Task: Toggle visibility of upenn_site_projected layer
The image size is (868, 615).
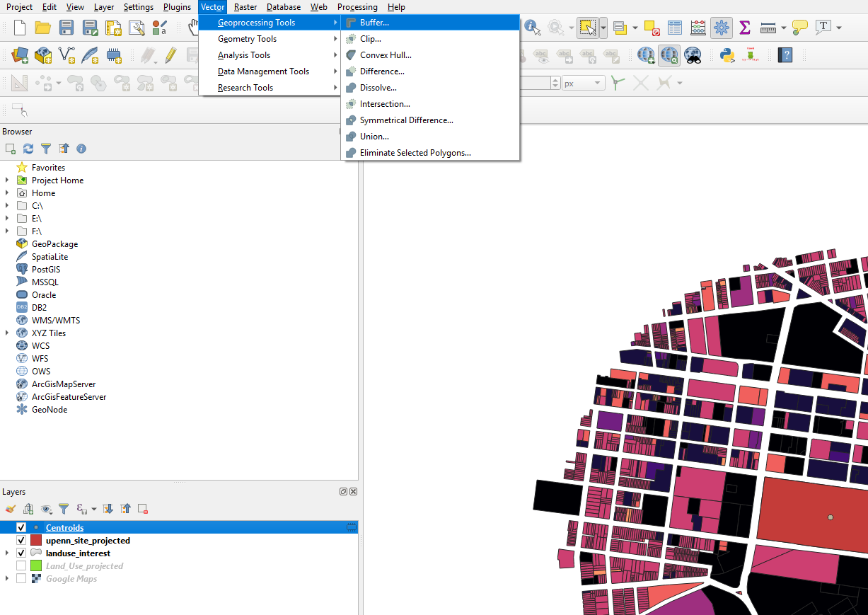Action: coord(21,541)
